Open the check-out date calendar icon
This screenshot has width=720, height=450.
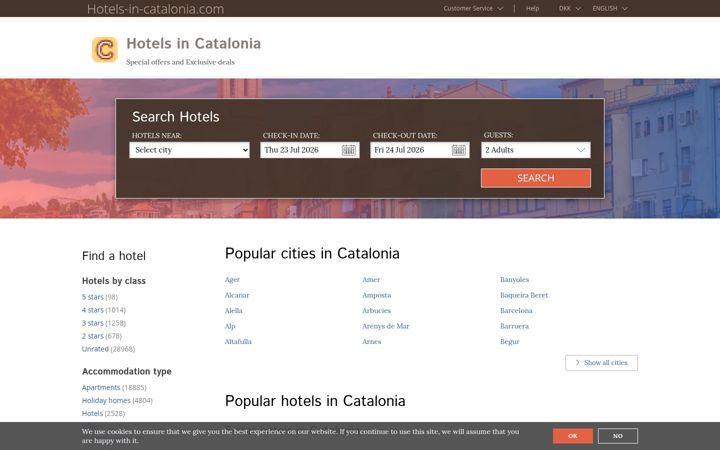click(x=458, y=150)
